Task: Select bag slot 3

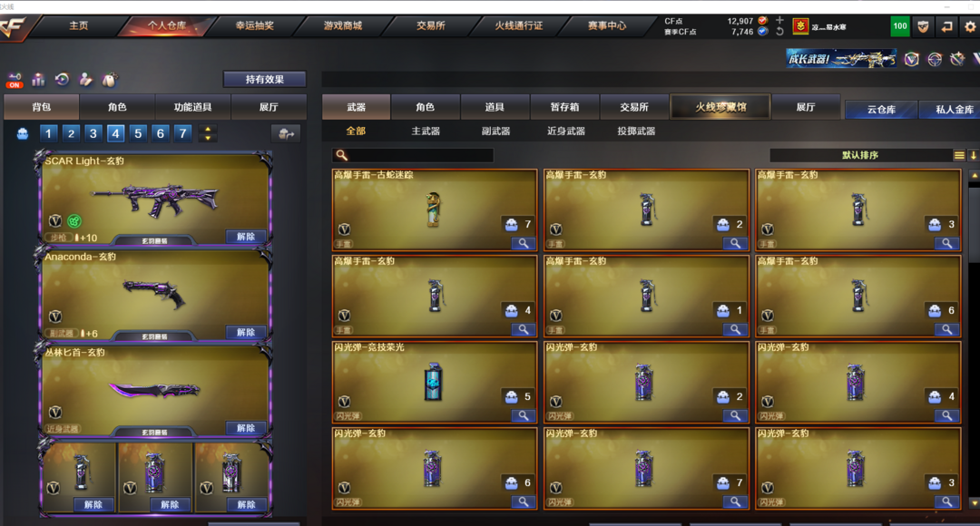Action: tap(93, 133)
